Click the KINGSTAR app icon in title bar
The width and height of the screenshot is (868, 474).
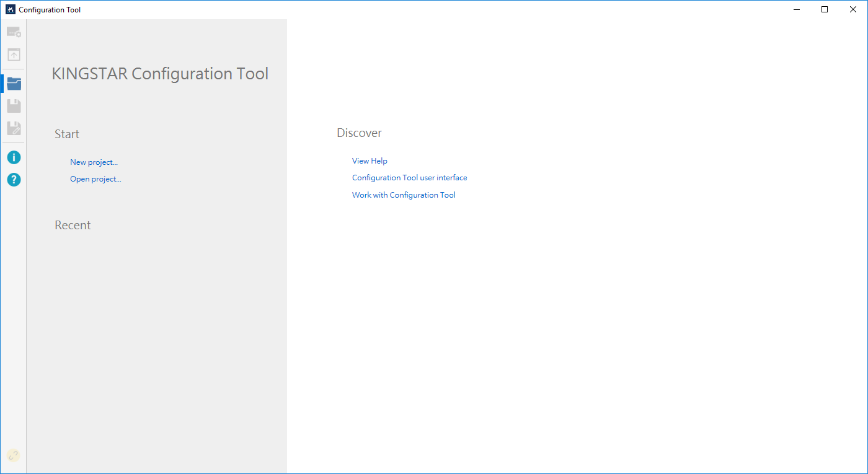10,10
